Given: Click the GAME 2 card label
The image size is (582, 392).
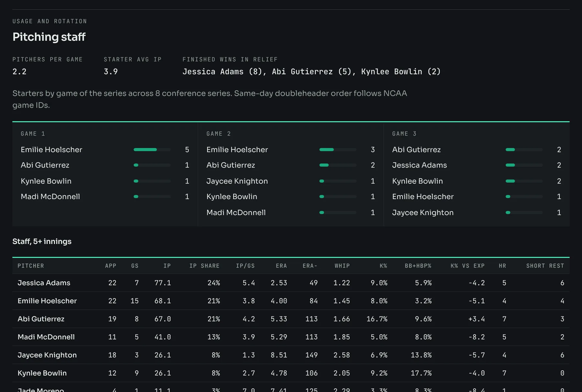Looking at the screenshot, I should [x=219, y=134].
